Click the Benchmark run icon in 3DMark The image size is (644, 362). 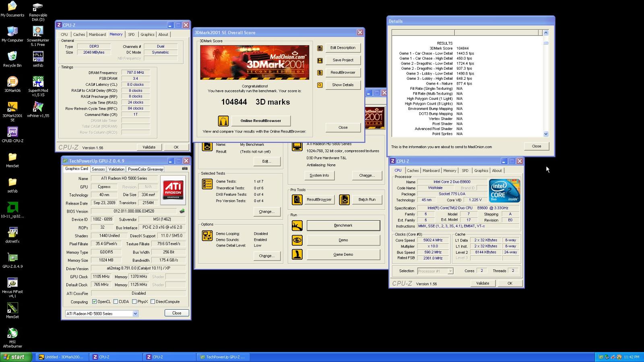coord(297,225)
